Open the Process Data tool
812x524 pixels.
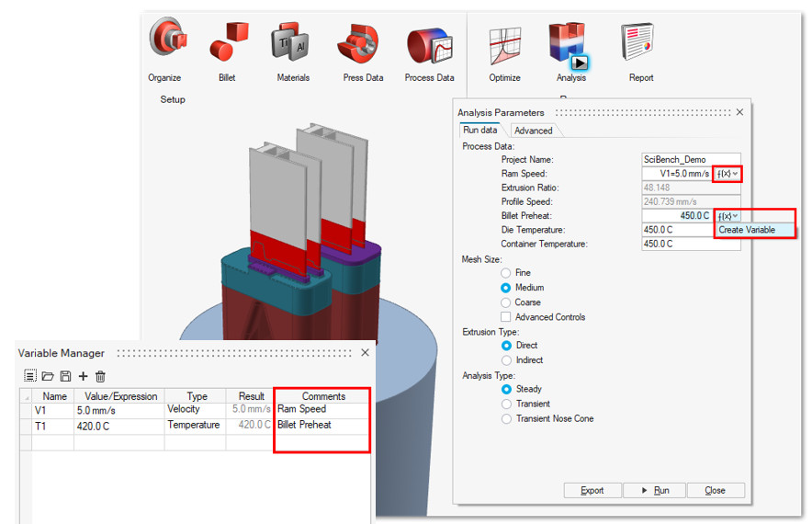tap(429, 41)
